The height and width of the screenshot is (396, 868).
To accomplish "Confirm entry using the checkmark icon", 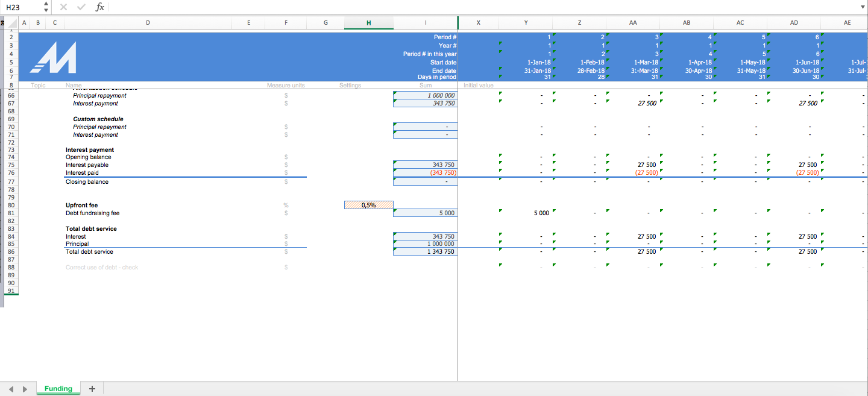I will [x=81, y=7].
